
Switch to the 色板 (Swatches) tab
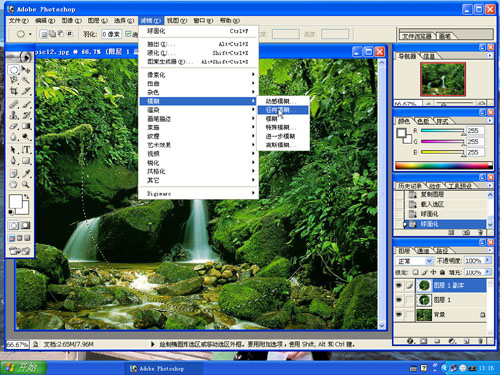[x=423, y=121]
